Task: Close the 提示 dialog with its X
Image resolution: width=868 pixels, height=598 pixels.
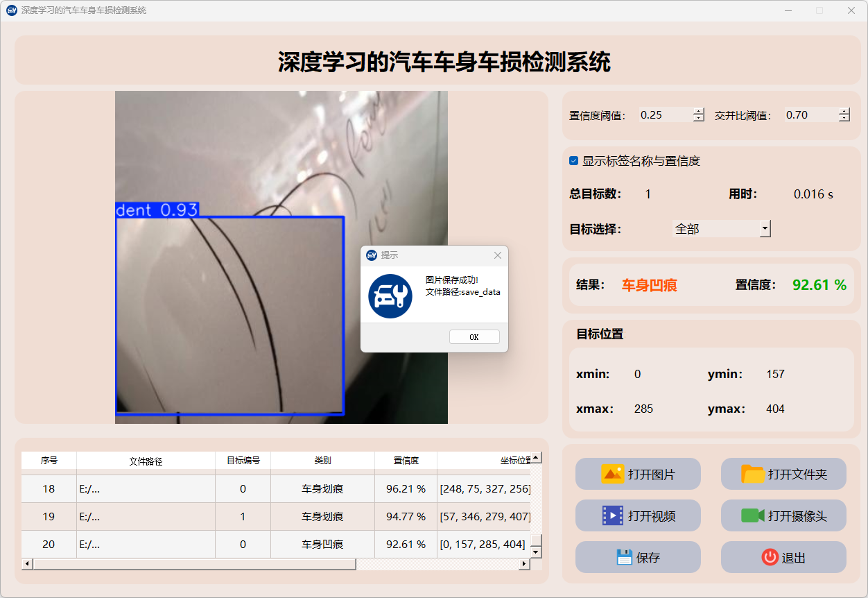Action: [497, 255]
